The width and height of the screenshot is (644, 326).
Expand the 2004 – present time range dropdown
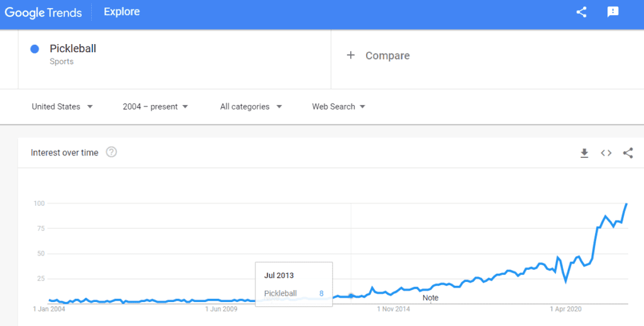coord(155,107)
